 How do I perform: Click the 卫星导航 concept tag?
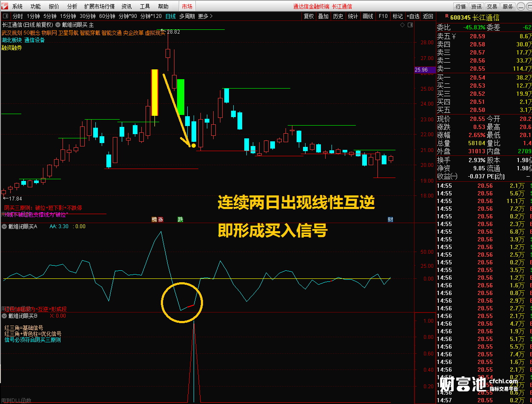pyautogui.click(x=69, y=33)
